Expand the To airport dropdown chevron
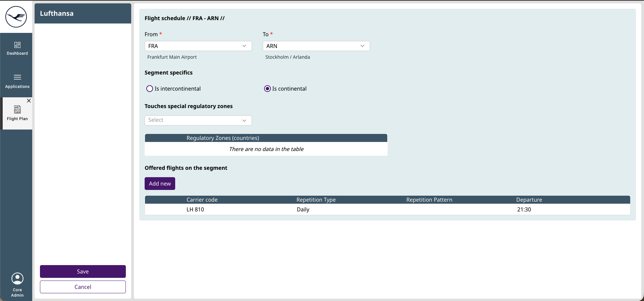 [x=362, y=46]
